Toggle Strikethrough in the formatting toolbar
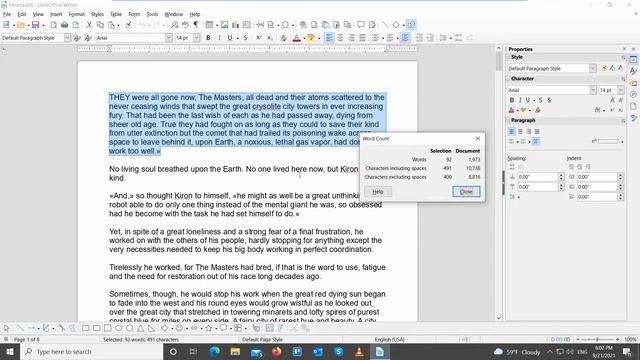The width and height of the screenshot is (640, 360). point(245,38)
